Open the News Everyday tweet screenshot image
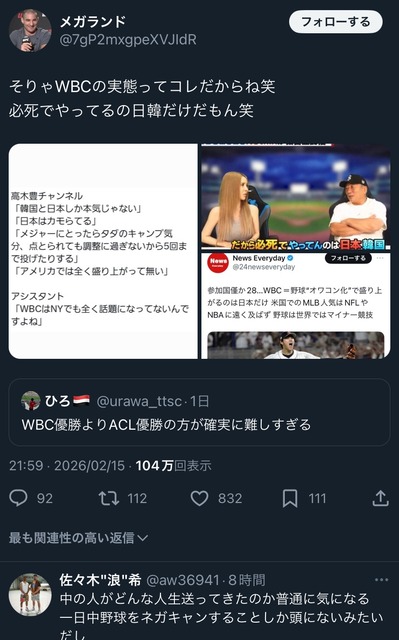Viewport: 399px width, 640px height. pos(295,306)
